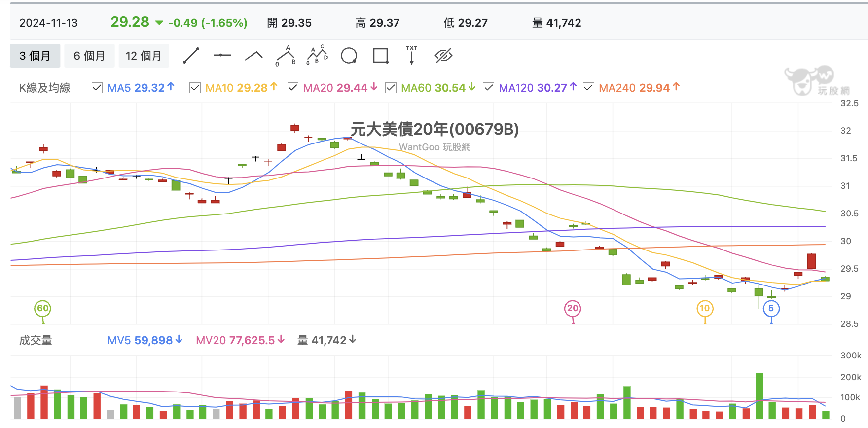The height and width of the screenshot is (428, 868).
Task: Click the pink 20 MA marker
Action: [x=573, y=309]
